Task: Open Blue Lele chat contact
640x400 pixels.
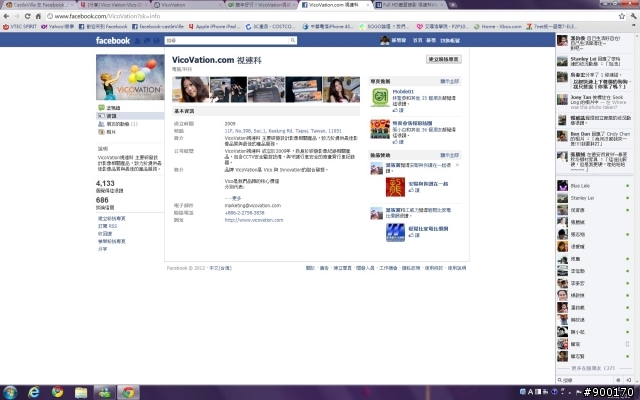Action: click(594, 186)
